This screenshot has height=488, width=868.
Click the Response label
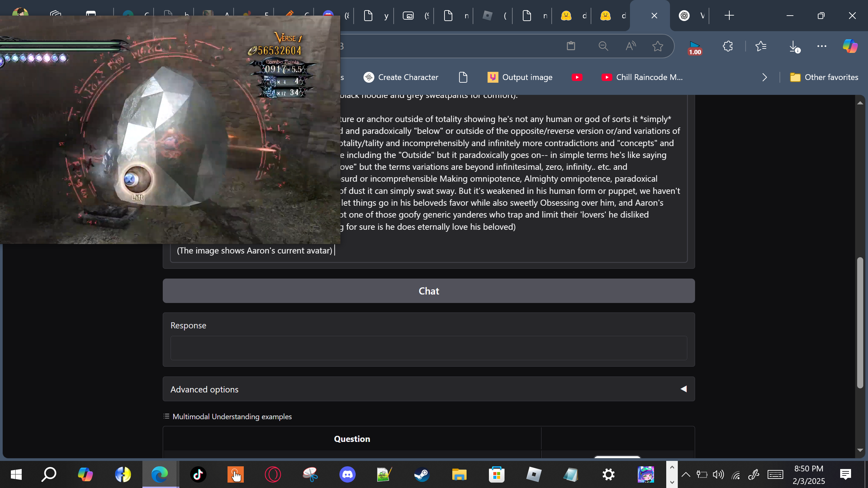point(188,325)
